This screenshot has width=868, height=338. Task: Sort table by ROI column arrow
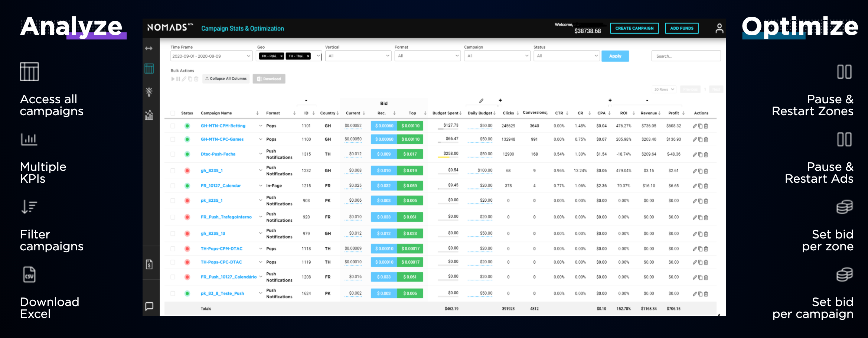pos(634,113)
